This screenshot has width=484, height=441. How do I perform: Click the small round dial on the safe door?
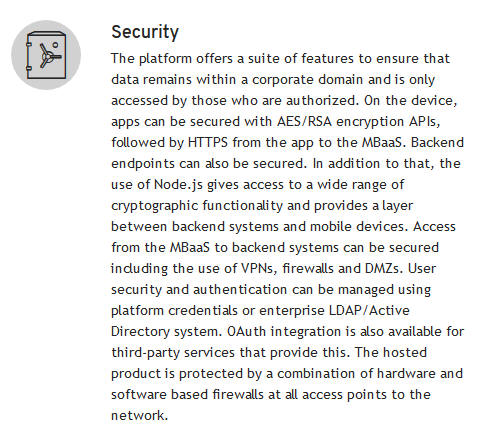pyautogui.click(x=55, y=45)
